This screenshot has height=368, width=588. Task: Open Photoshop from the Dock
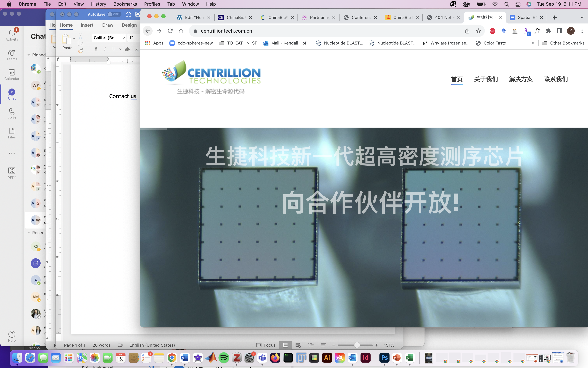[x=384, y=358]
